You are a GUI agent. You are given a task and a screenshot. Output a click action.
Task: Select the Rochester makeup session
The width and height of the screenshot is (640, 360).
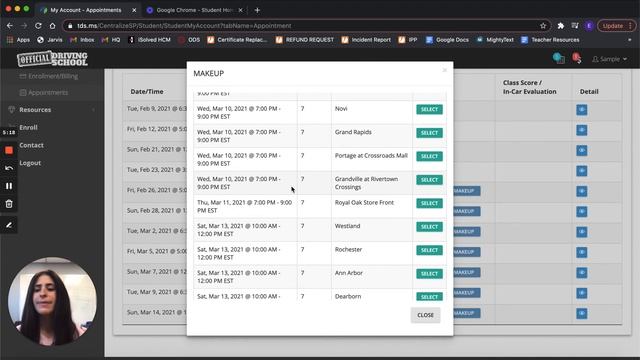click(x=429, y=250)
